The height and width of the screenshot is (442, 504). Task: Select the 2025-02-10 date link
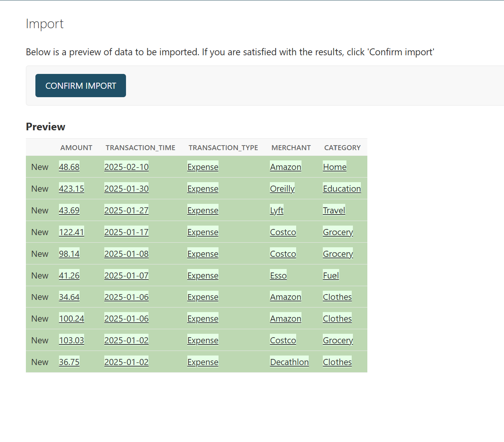pos(126,167)
